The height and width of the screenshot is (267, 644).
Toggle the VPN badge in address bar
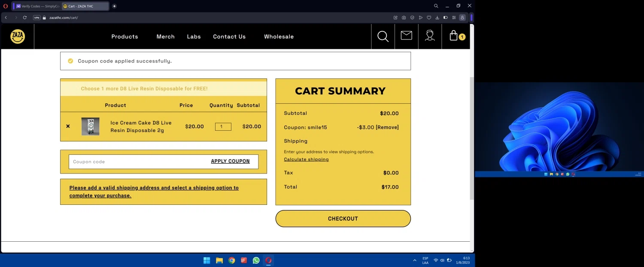coord(37,18)
